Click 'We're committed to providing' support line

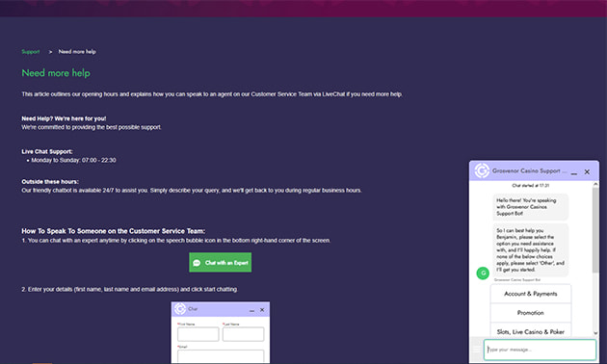coord(92,127)
